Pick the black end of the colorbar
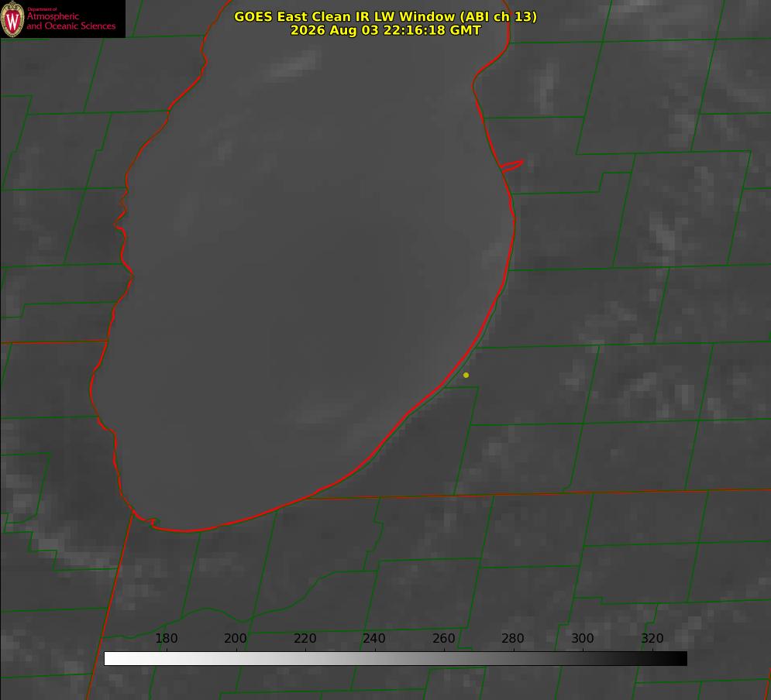The height and width of the screenshot is (700, 771). tap(682, 659)
